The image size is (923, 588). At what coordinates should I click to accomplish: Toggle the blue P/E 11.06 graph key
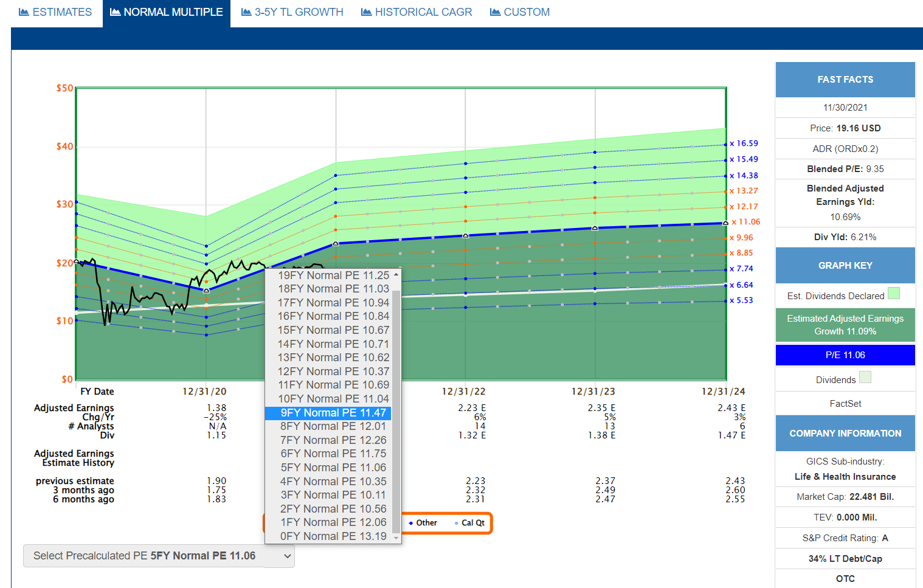(x=845, y=355)
